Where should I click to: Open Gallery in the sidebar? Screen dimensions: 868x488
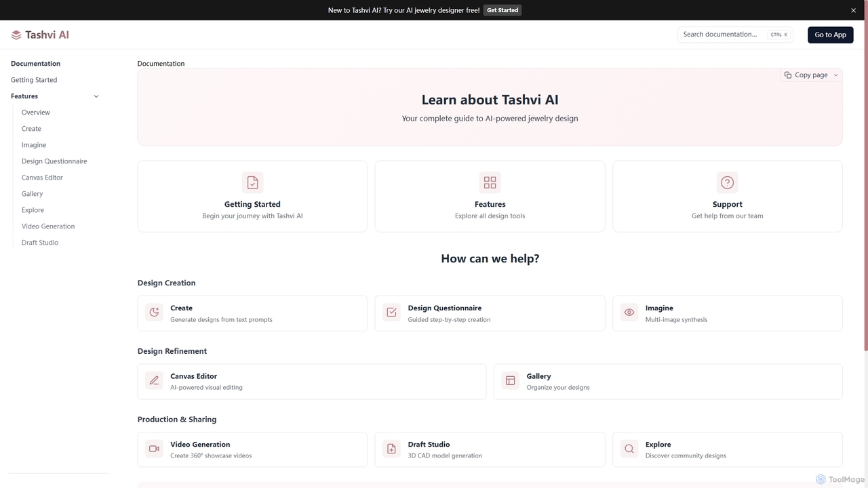pos(32,194)
